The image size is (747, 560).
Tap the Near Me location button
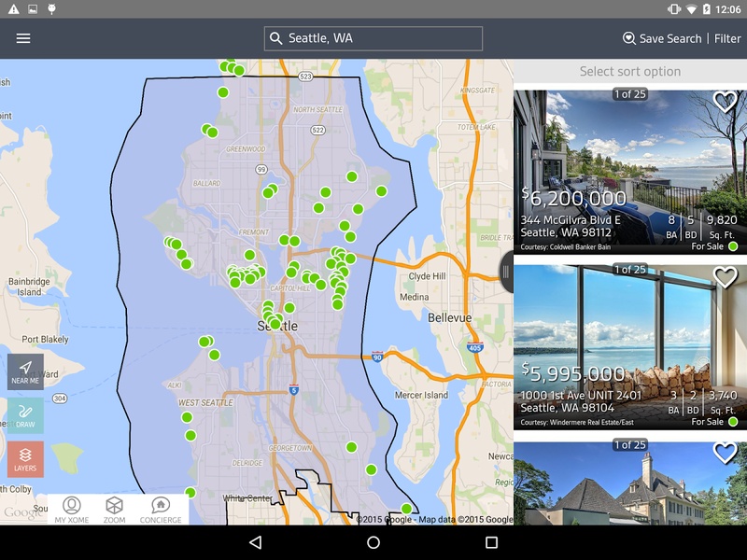[x=25, y=371]
